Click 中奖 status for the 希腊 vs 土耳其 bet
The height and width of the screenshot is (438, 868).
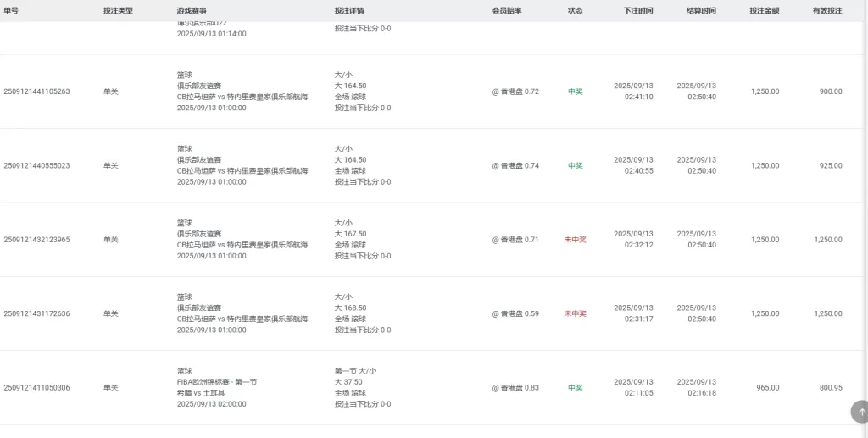click(575, 388)
